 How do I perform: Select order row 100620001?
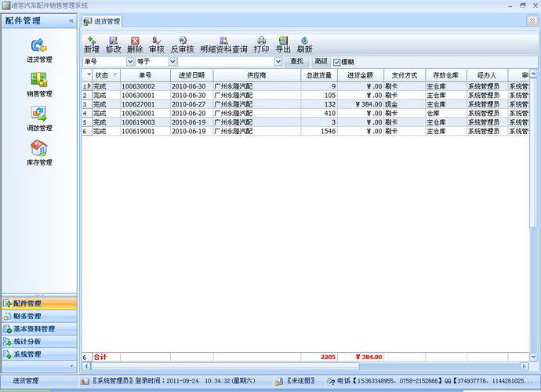click(x=305, y=113)
